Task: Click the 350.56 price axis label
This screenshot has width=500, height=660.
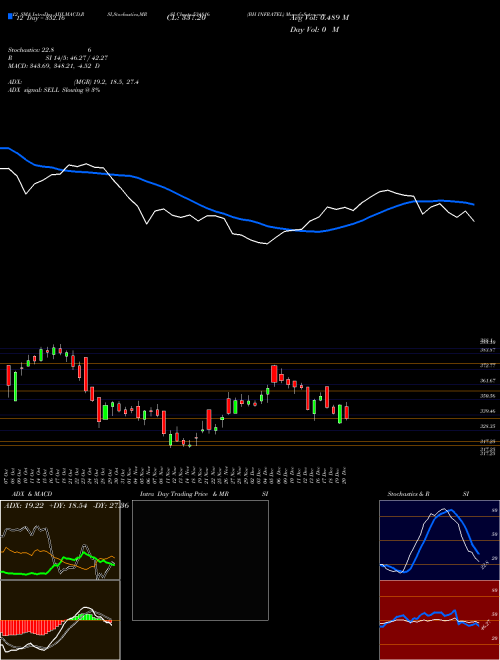Action: point(489,396)
